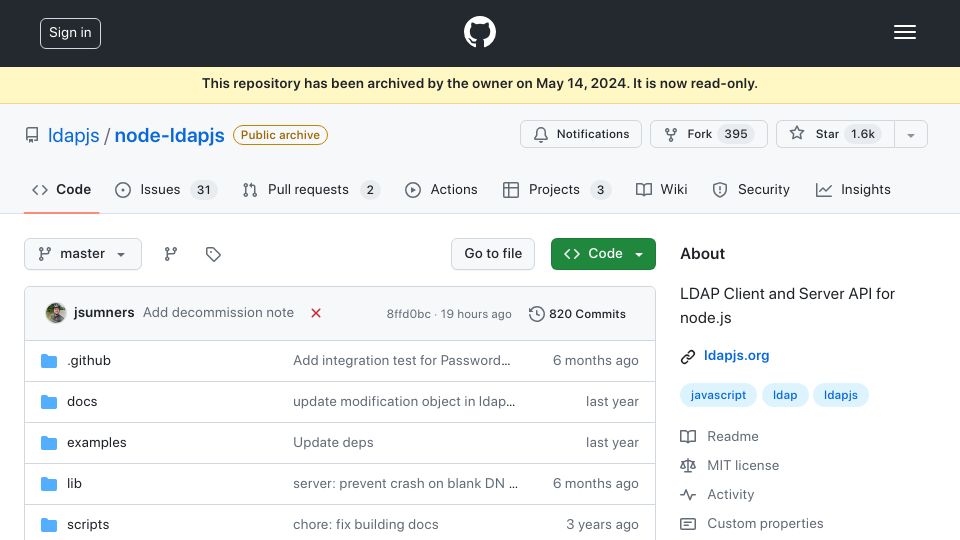Open the Wiki tab
The image size is (960, 540).
coord(661,190)
